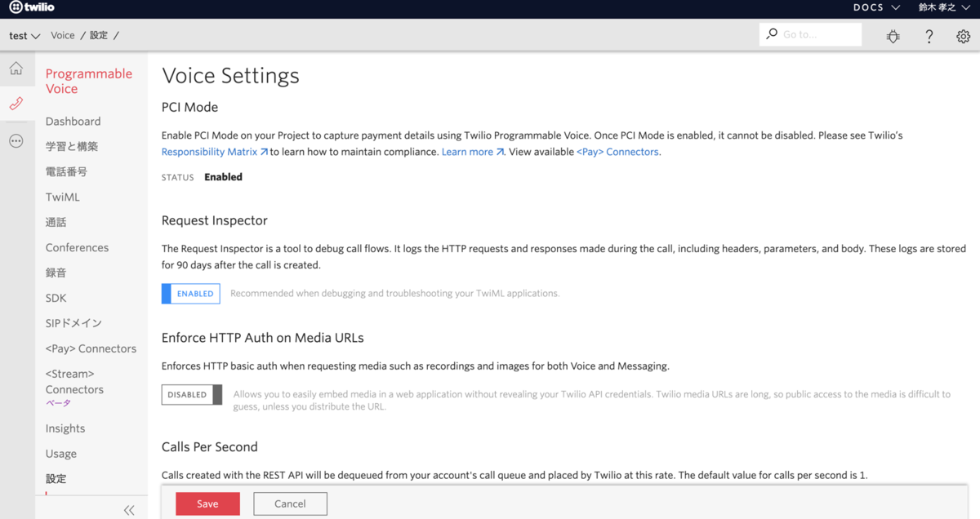Expand the DOCS dropdown
The image size is (980, 519).
point(876,7)
